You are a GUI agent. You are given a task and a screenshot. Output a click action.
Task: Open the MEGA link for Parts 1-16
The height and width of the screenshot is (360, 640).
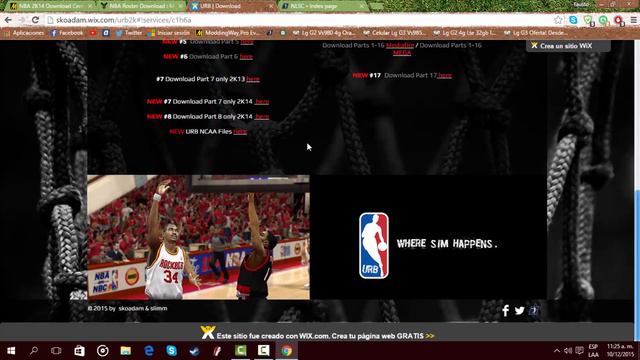(402, 53)
